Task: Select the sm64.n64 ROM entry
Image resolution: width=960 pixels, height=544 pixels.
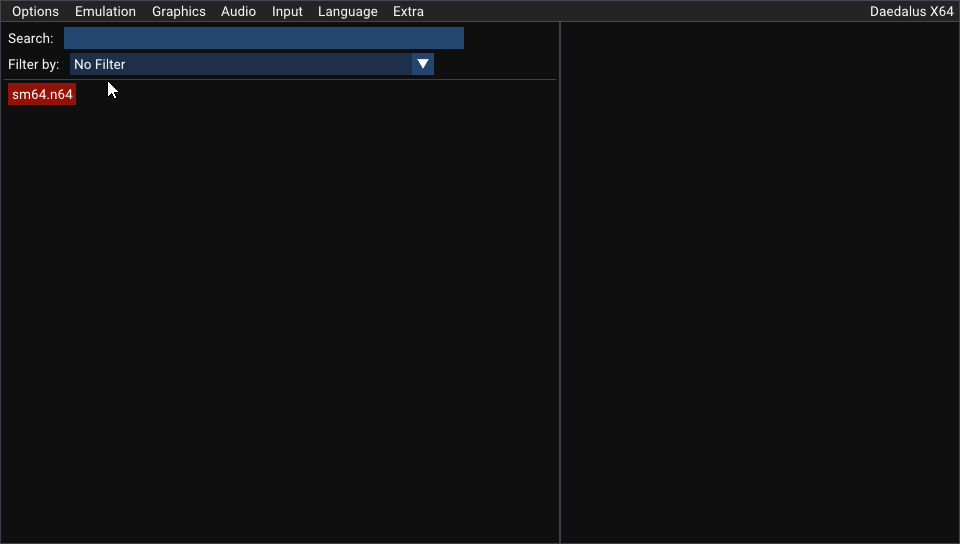Action: 42,94
